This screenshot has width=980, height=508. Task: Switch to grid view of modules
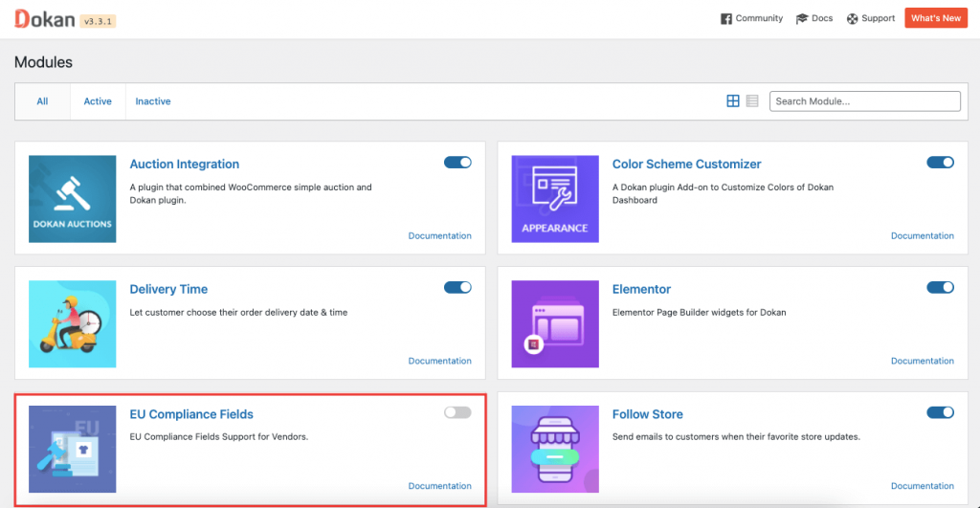tap(732, 101)
